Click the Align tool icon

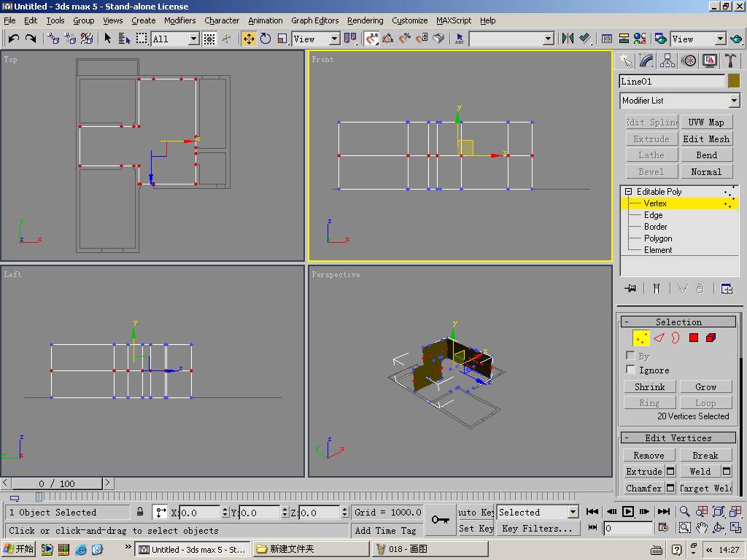click(585, 39)
